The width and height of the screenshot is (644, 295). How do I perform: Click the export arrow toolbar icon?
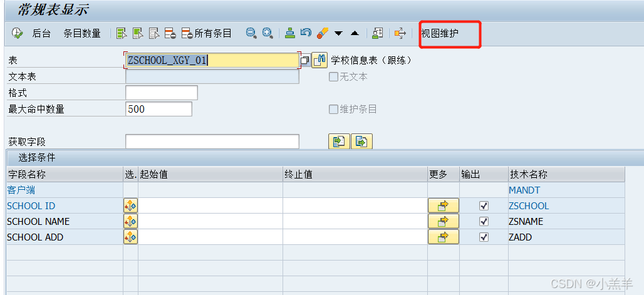pos(400,33)
